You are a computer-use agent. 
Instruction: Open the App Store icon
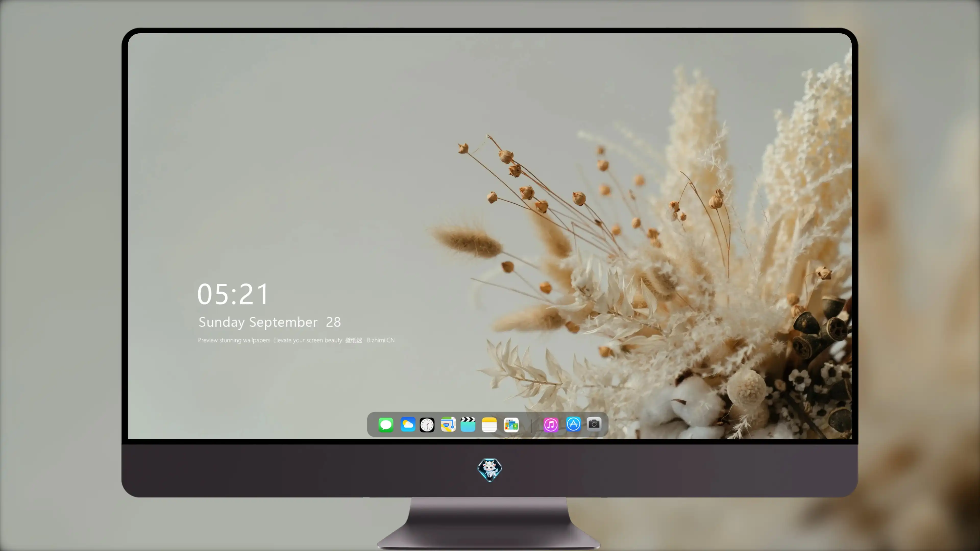(573, 424)
